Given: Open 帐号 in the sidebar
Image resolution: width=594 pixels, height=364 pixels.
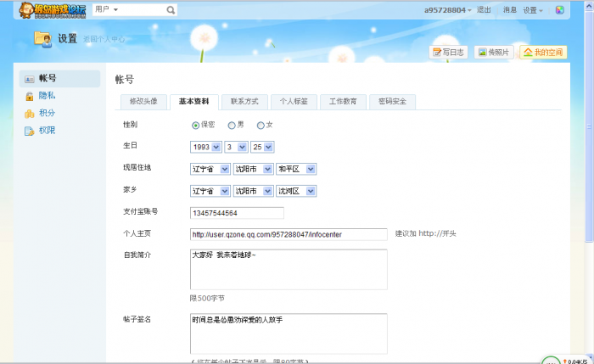Looking at the screenshot, I should click(x=60, y=78).
